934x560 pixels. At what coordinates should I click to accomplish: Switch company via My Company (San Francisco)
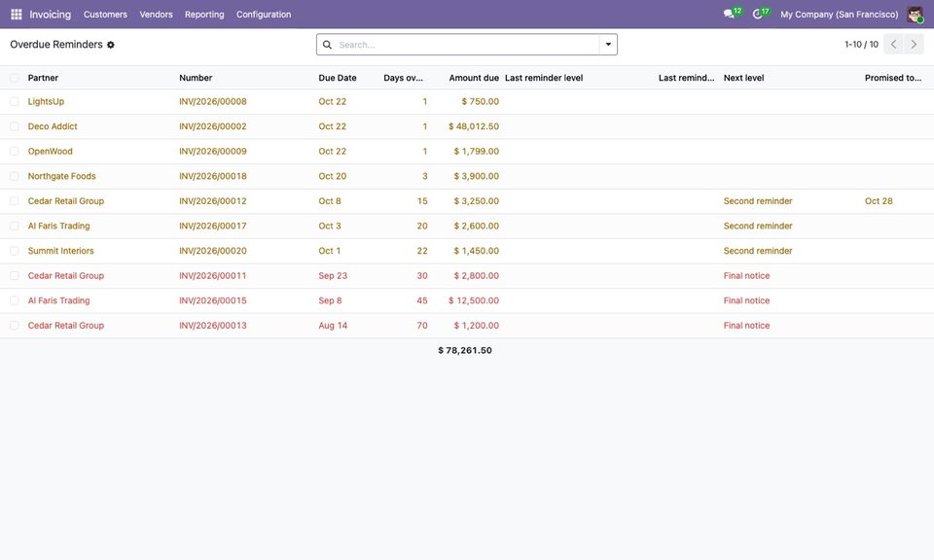840,15
